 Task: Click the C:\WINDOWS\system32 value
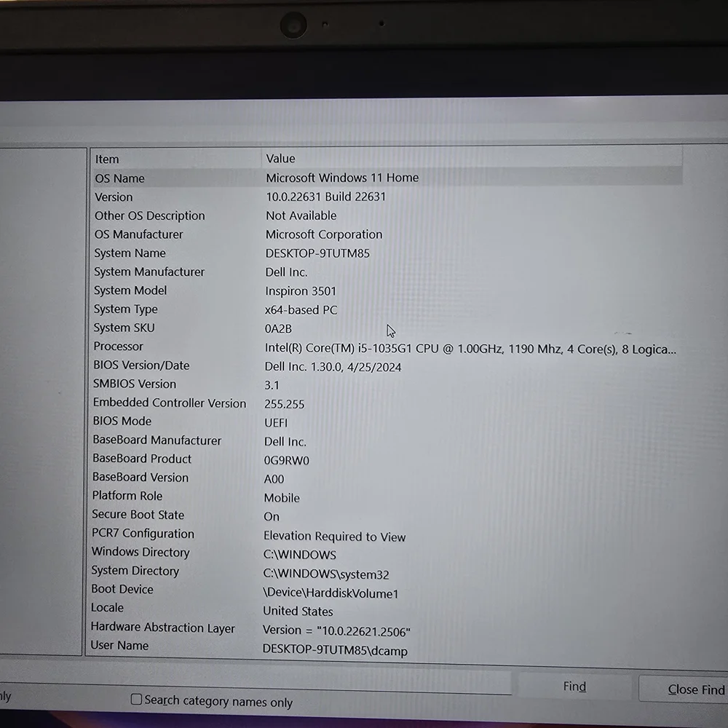pyautogui.click(x=326, y=574)
